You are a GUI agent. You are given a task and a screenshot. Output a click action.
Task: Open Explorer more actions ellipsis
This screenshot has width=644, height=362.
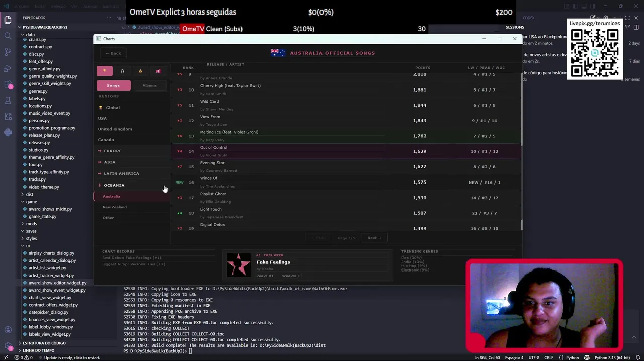click(109, 18)
